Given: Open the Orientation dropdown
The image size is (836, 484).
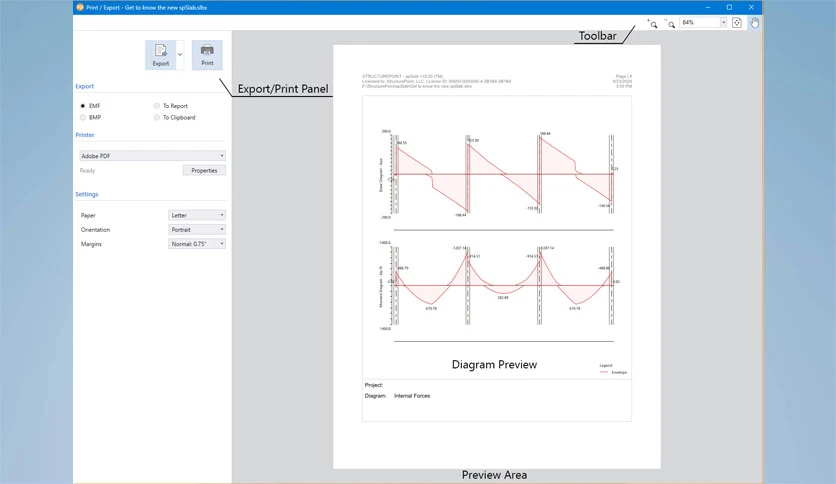Looking at the screenshot, I should point(197,229).
